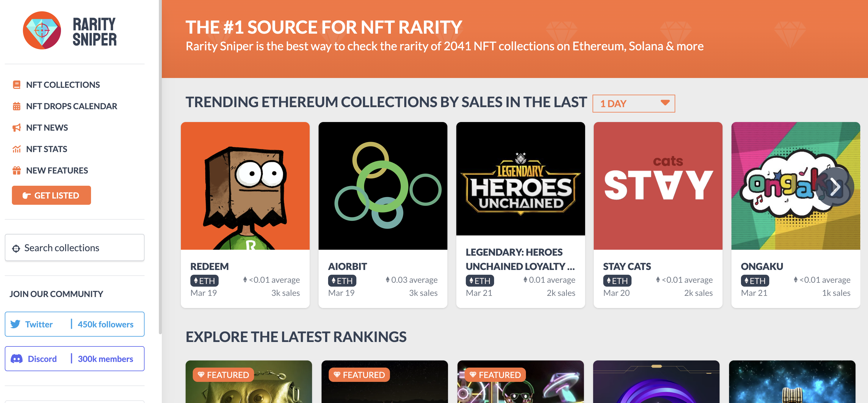Click the blue nebula ranking thumbnail
This screenshot has width=868, height=403.
(x=792, y=382)
